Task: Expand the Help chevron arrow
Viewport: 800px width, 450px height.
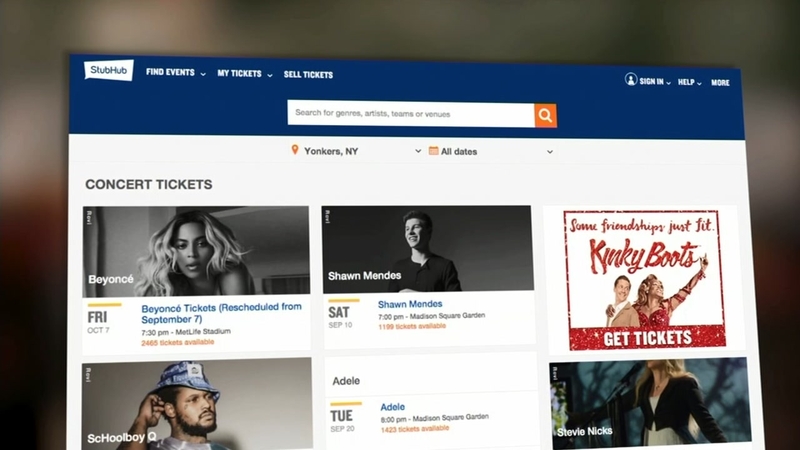Action: click(699, 83)
